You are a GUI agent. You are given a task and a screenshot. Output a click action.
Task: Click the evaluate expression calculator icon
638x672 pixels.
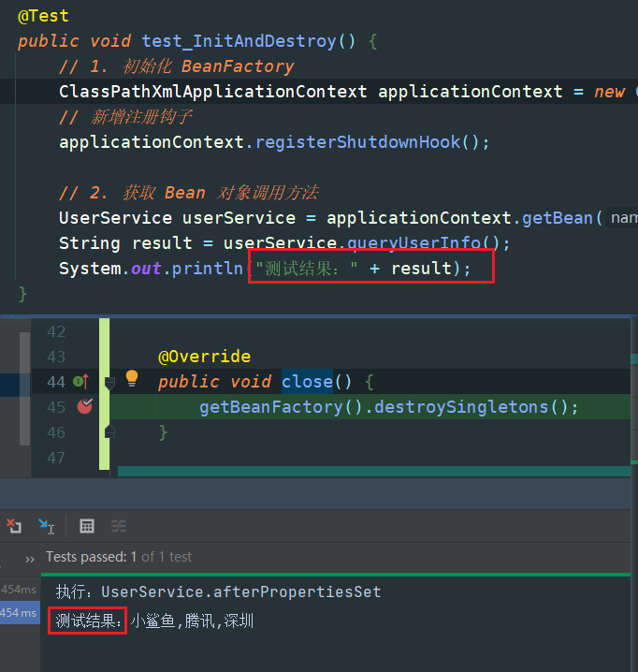pyautogui.click(x=87, y=526)
